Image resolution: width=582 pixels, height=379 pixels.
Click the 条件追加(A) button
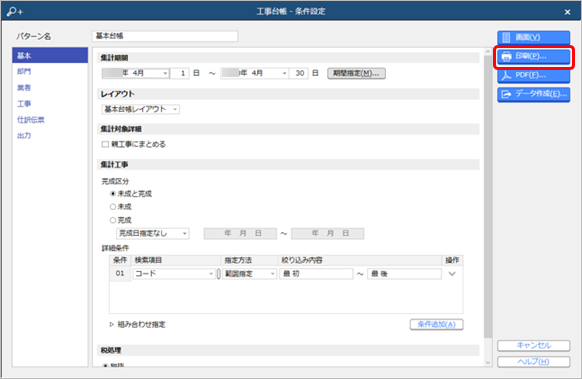tap(436, 324)
